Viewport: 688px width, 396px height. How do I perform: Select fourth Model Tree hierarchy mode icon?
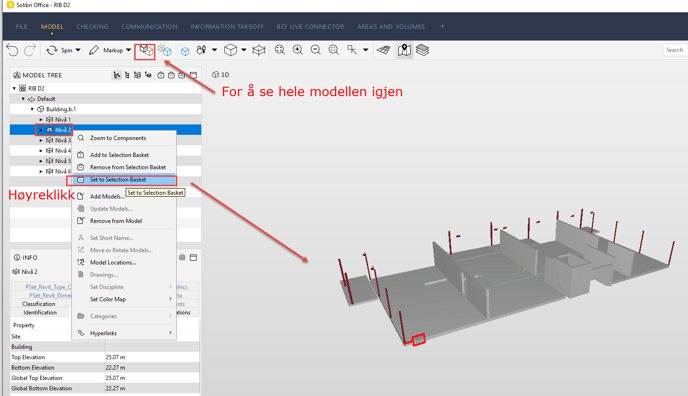click(x=148, y=75)
